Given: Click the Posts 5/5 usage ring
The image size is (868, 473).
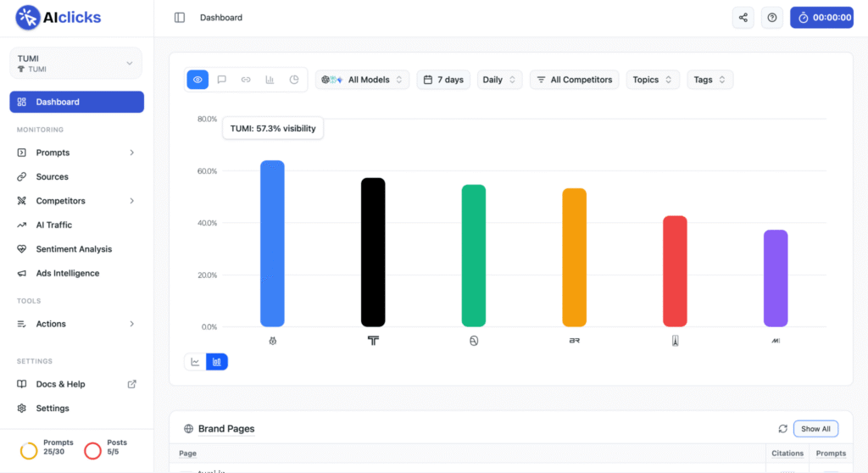Looking at the screenshot, I should tap(92, 450).
